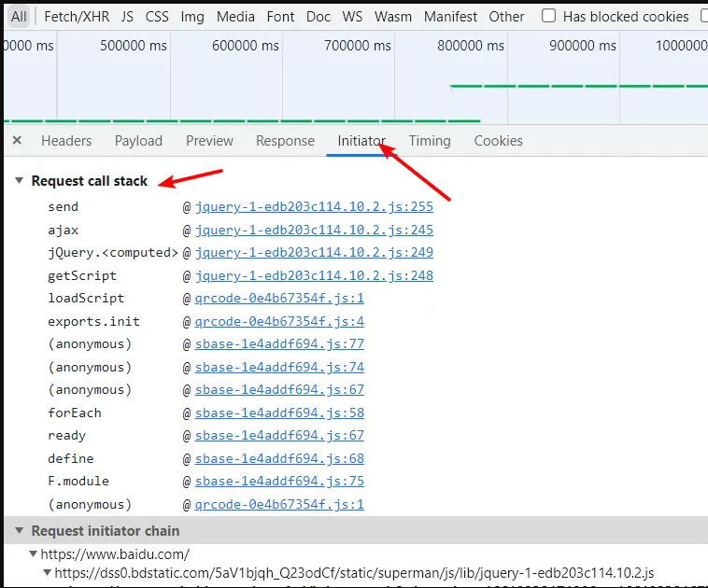This screenshot has width=708, height=588.
Task: Filter requests by CSS
Action: pyautogui.click(x=157, y=17)
